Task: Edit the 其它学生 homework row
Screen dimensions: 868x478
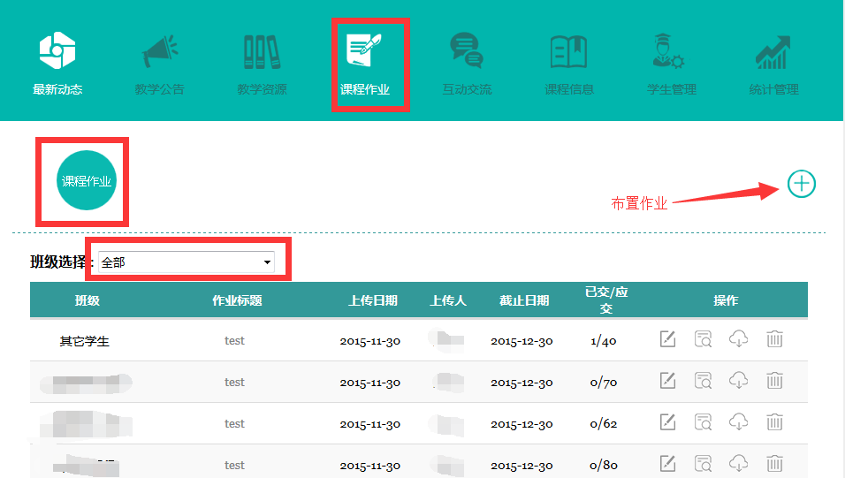Action: tap(668, 338)
